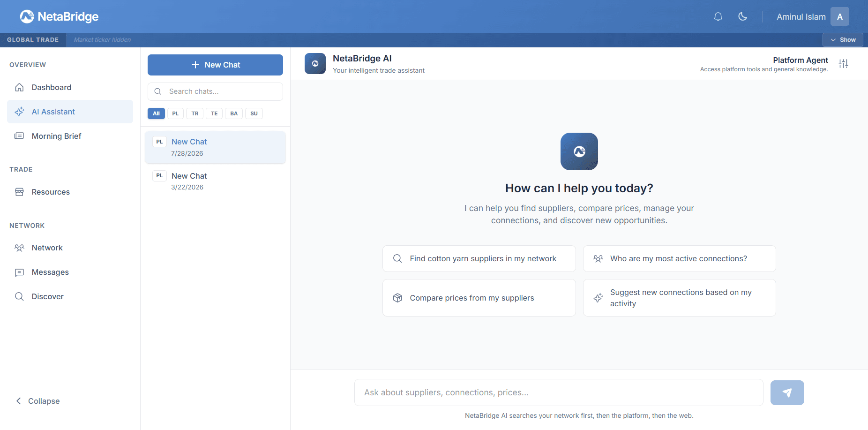Filter chats by PL
This screenshot has height=430, width=868.
tap(175, 113)
